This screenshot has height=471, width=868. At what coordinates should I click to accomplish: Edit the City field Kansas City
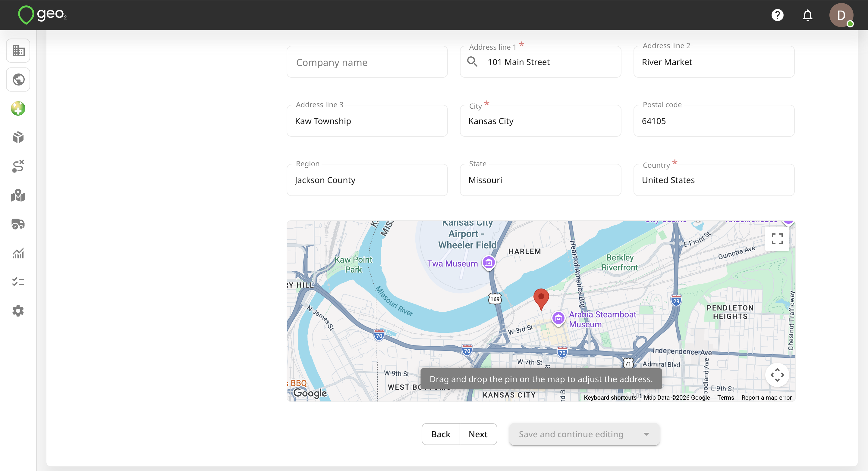(540, 121)
